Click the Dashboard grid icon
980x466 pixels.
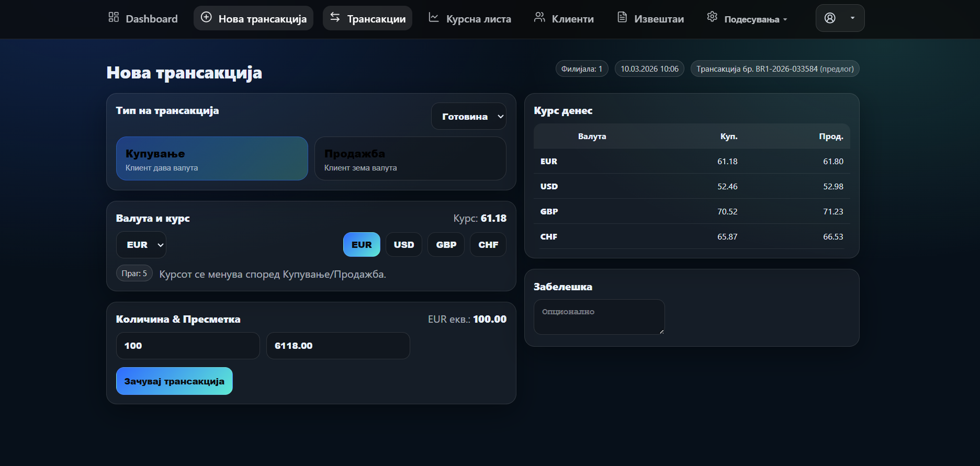(114, 17)
